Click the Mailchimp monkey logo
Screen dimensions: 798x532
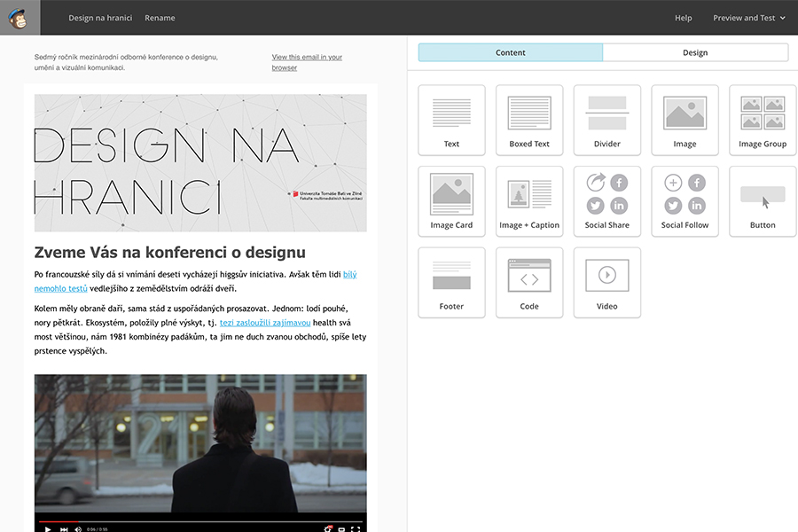point(20,18)
